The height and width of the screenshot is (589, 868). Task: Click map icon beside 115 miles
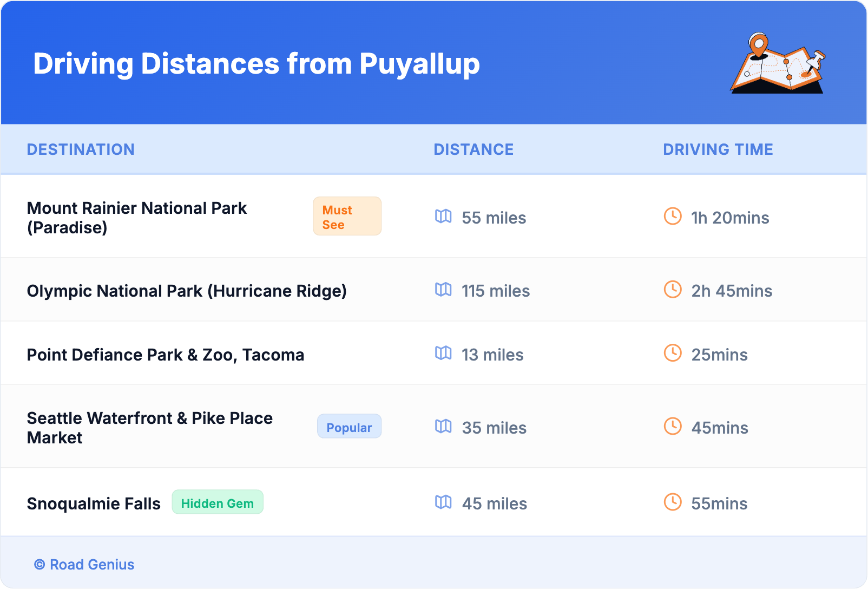[443, 290]
